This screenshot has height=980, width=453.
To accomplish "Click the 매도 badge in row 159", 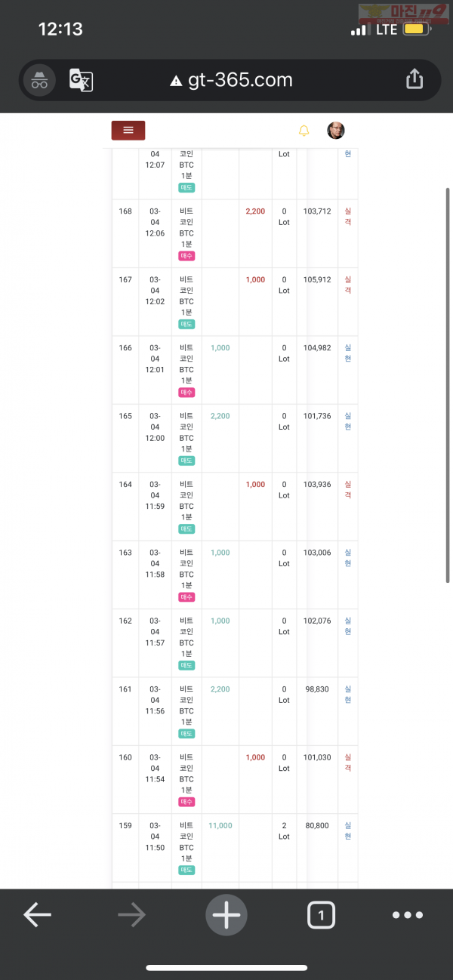I will (186, 870).
